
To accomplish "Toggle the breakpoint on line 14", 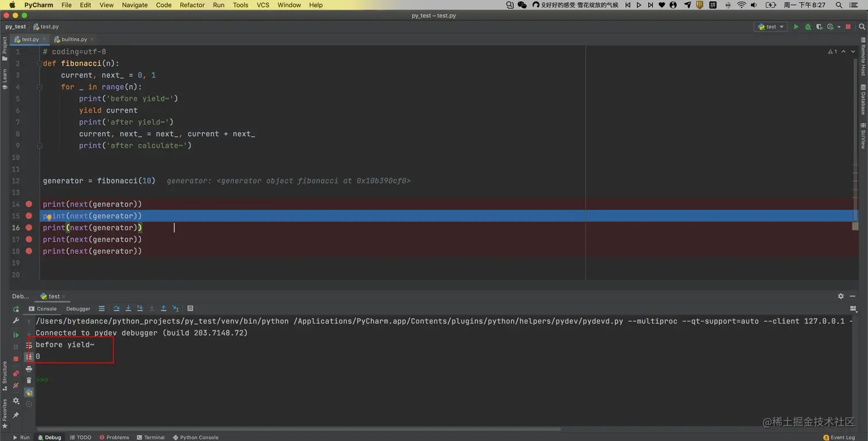I will [29, 204].
